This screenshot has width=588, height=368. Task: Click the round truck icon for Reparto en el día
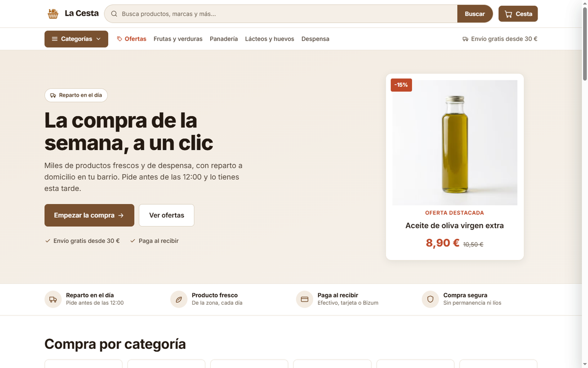click(53, 299)
